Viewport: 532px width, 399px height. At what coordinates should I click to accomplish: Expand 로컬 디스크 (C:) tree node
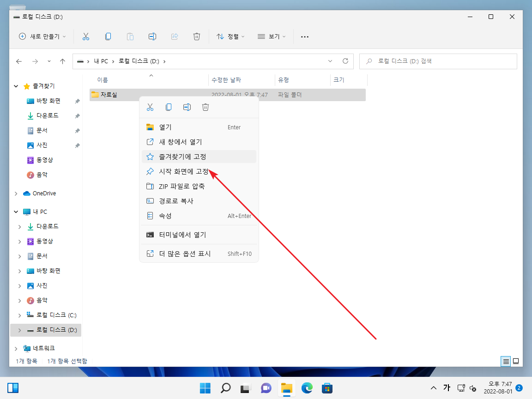pos(20,315)
